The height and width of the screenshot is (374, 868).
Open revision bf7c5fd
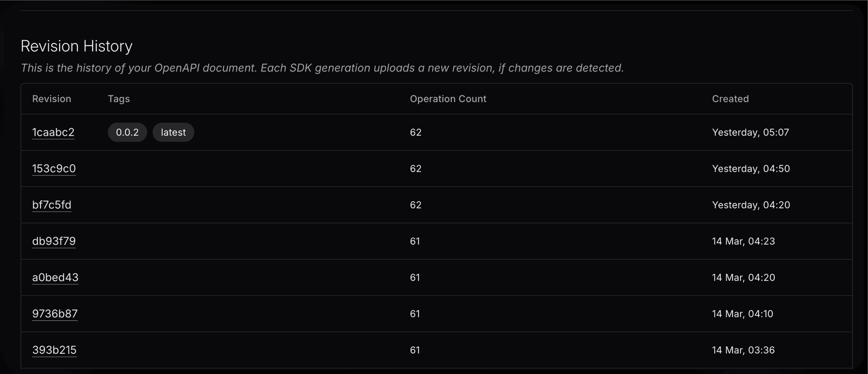pyautogui.click(x=52, y=204)
